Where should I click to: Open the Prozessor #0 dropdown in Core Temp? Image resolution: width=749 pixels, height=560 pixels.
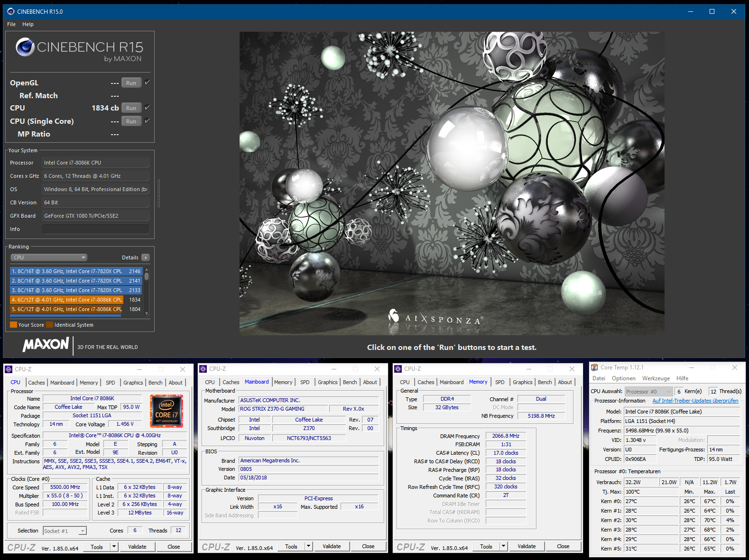tap(648, 391)
